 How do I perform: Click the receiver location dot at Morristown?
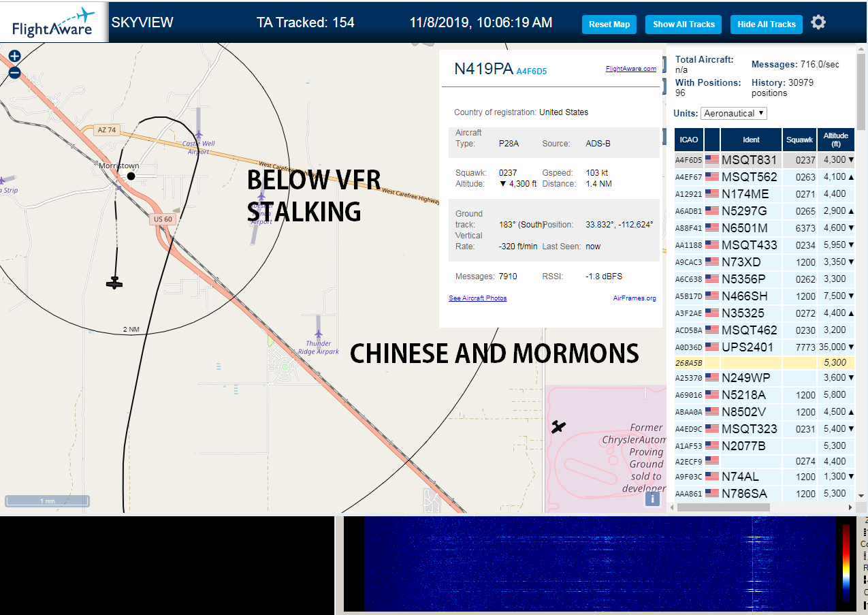(131, 176)
